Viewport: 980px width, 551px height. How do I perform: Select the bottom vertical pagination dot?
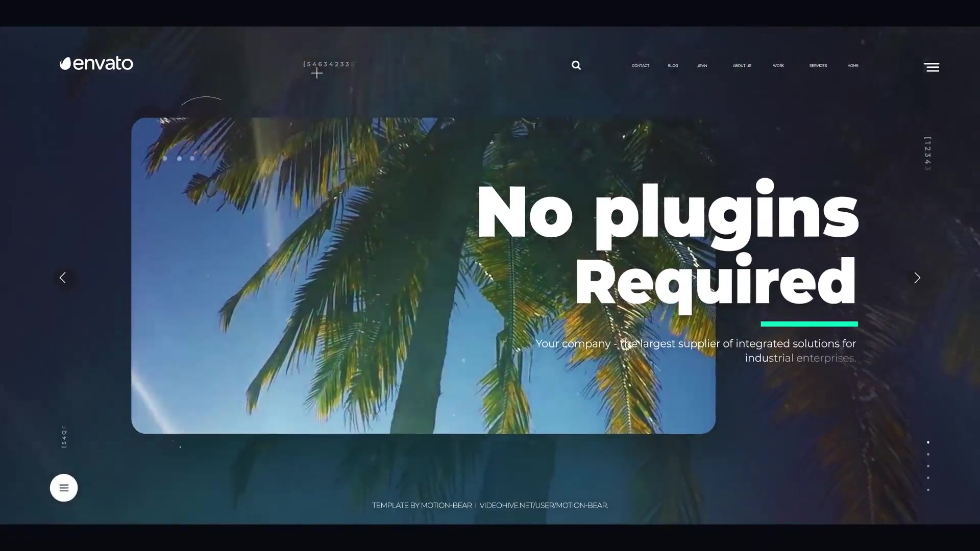pyautogui.click(x=928, y=490)
